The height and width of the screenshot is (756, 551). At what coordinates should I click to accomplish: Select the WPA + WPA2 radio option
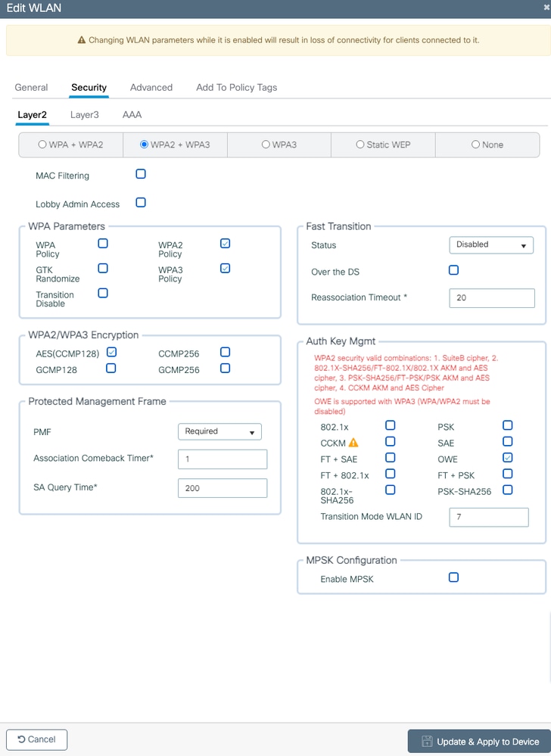[42, 144]
